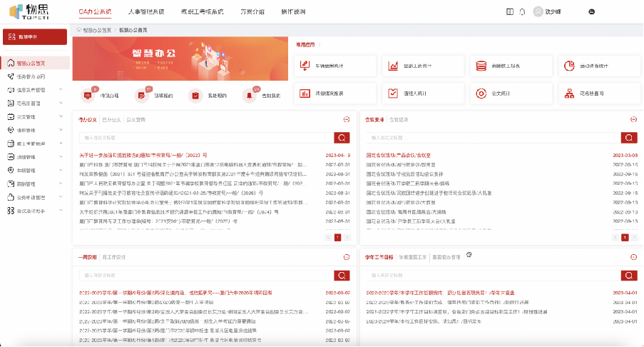
Task: Open the notification bell in the header
Action: pos(522,11)
